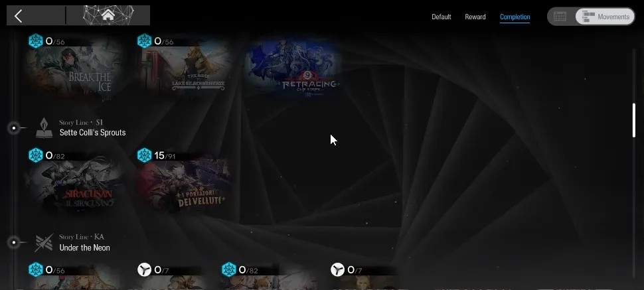Click the timeline node for Under the Neon

pyautogui.click(x=14, y=242)
